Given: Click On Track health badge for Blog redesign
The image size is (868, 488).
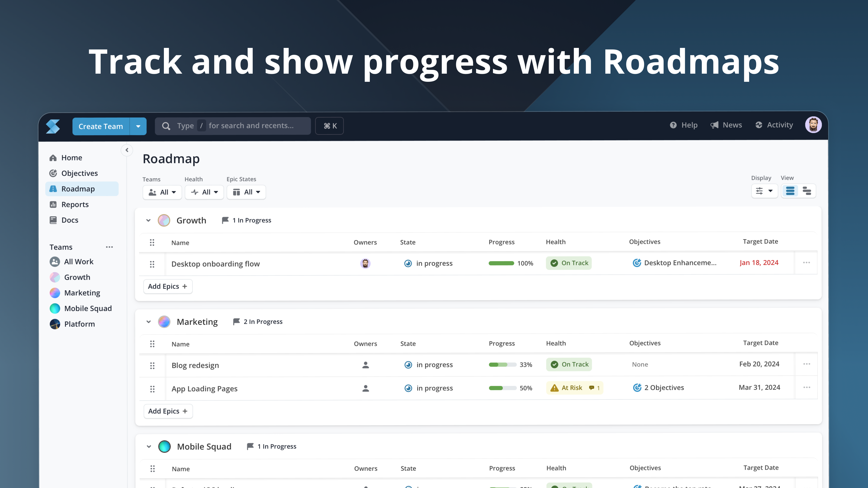Looking at the screenshot, I should (569, 364).
